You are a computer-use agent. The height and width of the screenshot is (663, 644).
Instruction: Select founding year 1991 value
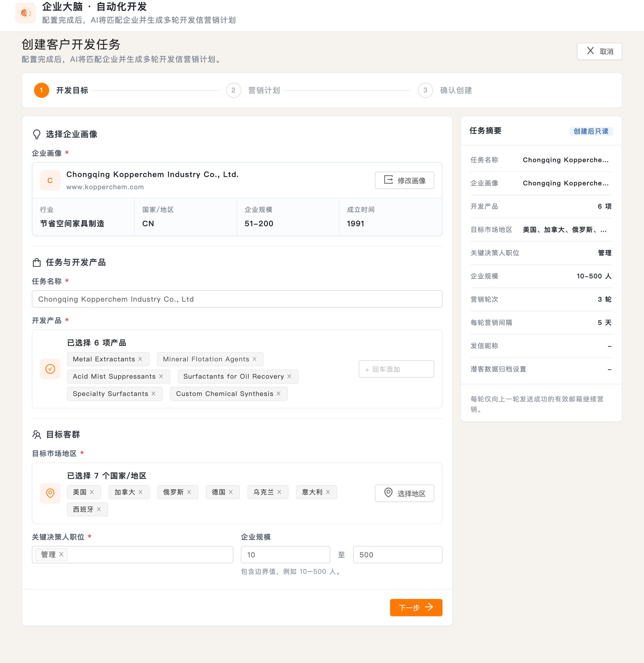pos(355,224)
